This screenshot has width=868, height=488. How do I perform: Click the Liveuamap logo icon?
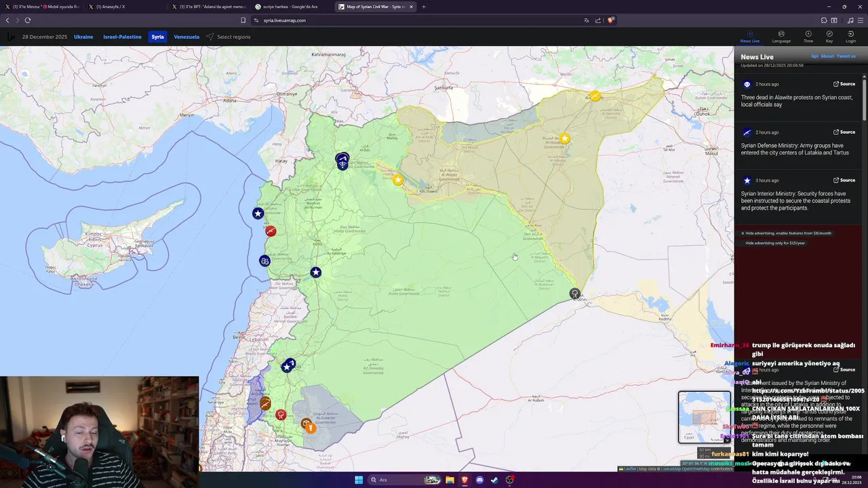click(10, 37)
